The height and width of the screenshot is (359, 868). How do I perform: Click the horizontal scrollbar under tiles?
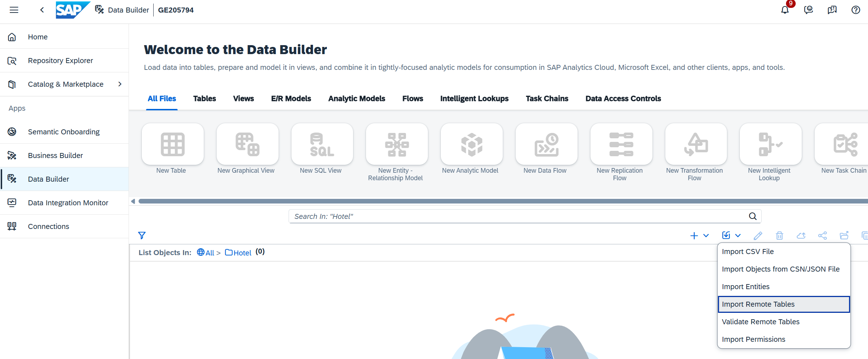pos(503,201)
